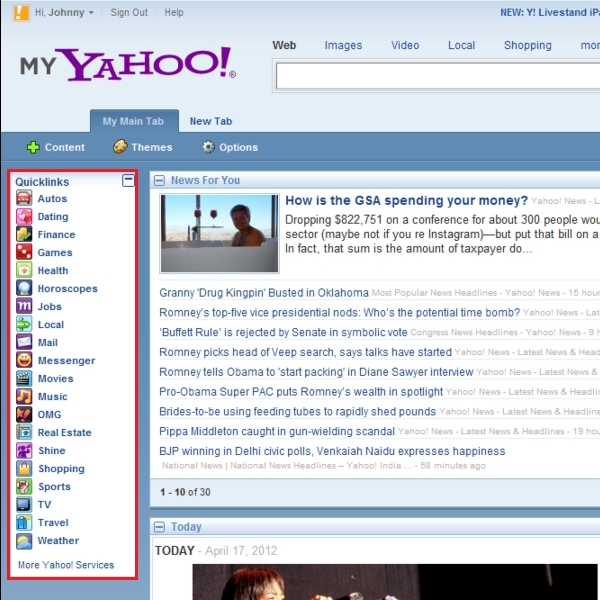
Task: Click into the Yahoo search box
Action: point(438,76)
